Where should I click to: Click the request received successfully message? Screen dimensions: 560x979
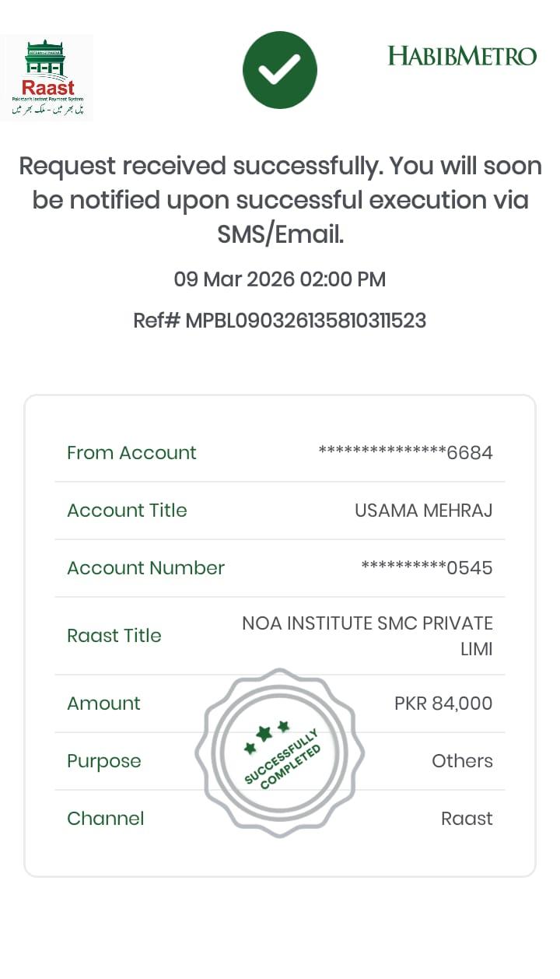pyautogui.click(x=280, y=200)
